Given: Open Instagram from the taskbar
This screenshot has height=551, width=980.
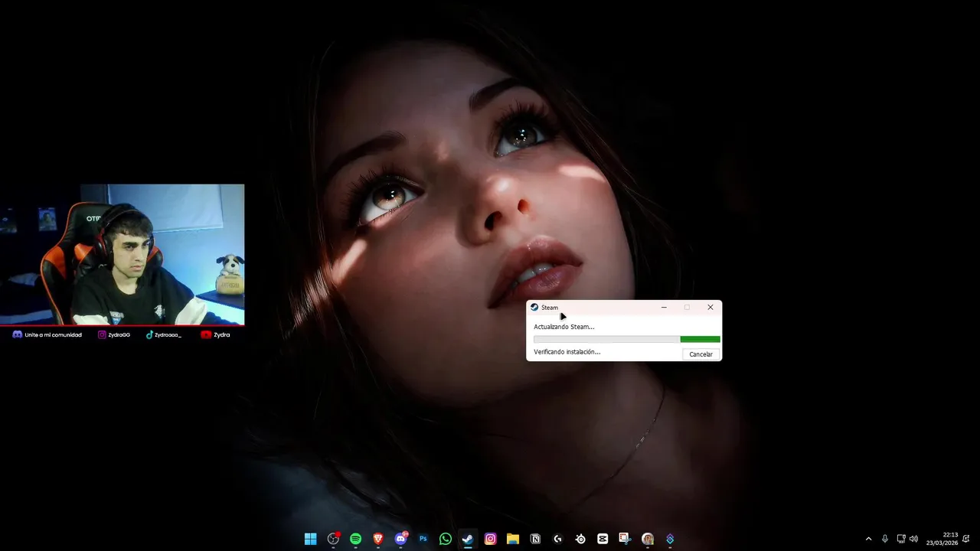Looking at the screenshot, I should pyautogui.click(x=491, y=539).
